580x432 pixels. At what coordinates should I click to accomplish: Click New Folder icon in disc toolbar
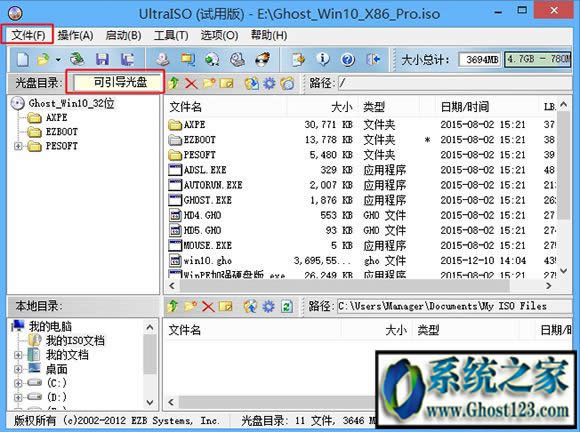pos(209,83)
